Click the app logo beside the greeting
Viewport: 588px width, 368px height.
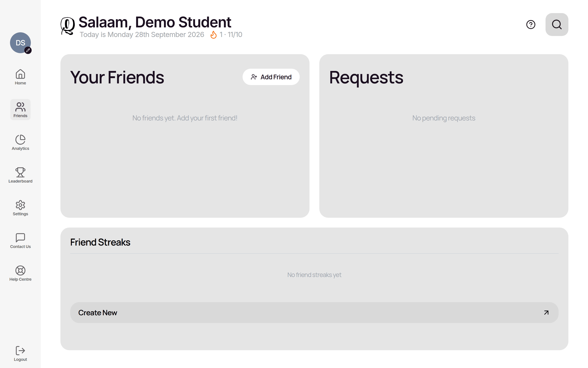tap(68, 26)
